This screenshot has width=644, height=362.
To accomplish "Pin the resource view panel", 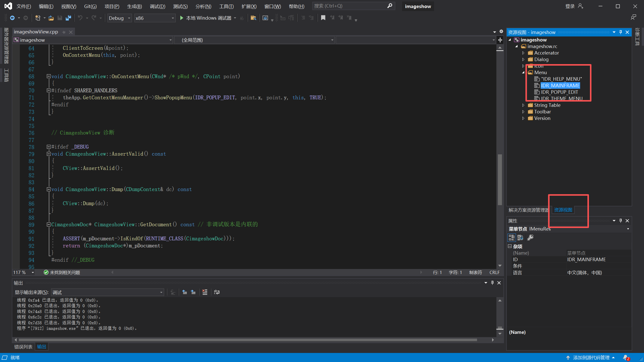I will [621, 32].
